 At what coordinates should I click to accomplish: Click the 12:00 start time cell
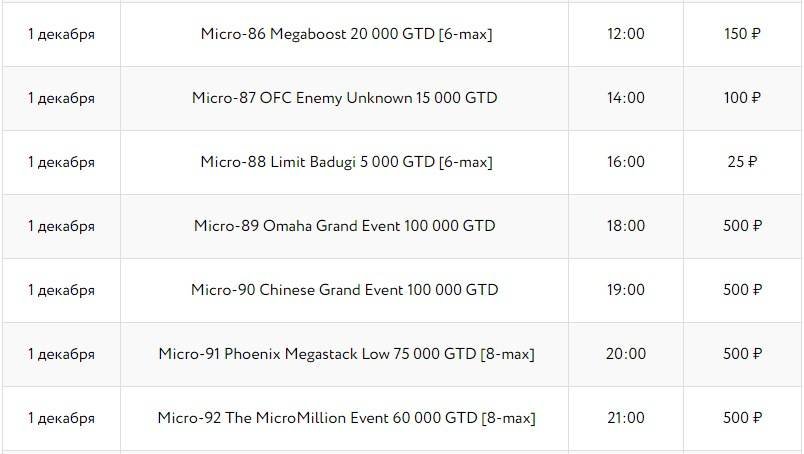(x=626, y=34)
